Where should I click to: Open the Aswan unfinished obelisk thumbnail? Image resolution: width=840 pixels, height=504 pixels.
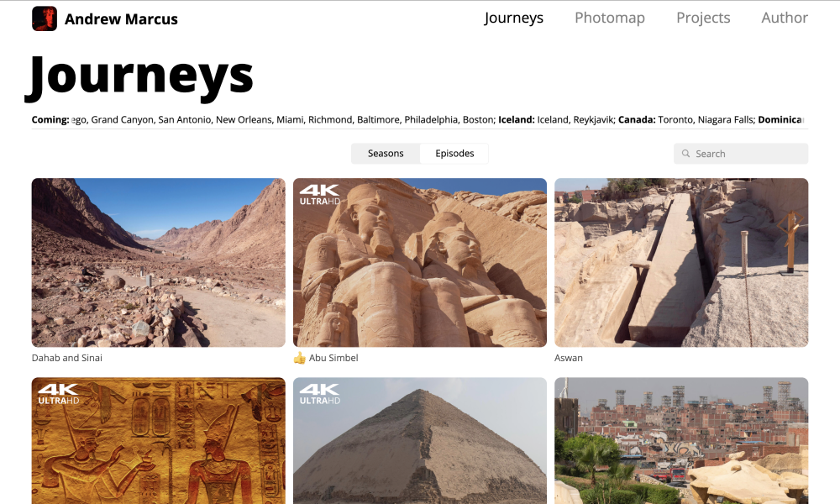pyautogui.click(x=681, y=262)
